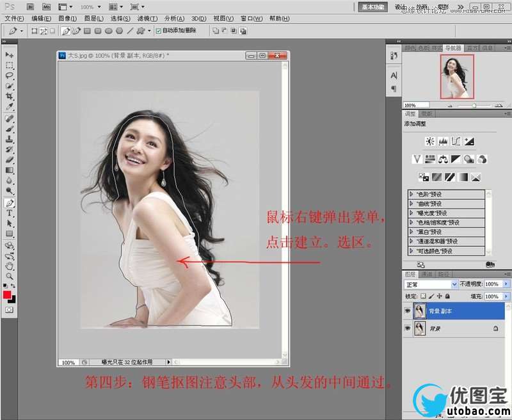This screenshot has height=420, width=512.
Task: Hide the 背景 layer eye icon
Action: (x=407, y=328)
